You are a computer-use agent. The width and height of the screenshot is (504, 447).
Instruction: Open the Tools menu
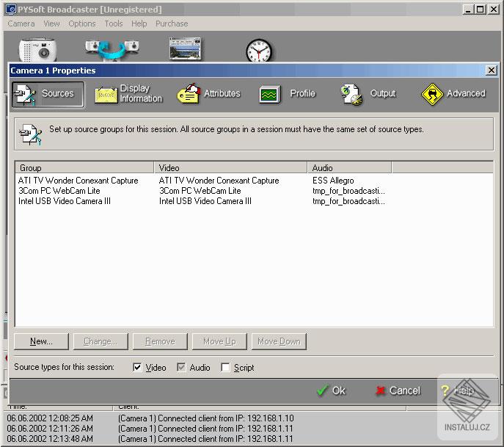114,23
